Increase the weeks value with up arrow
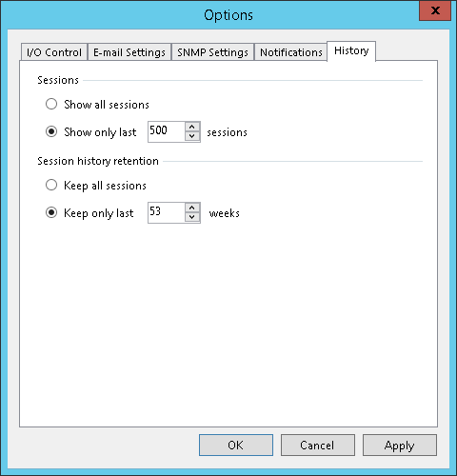The width and height of the screenshot is (457, 476). point(192,208)
